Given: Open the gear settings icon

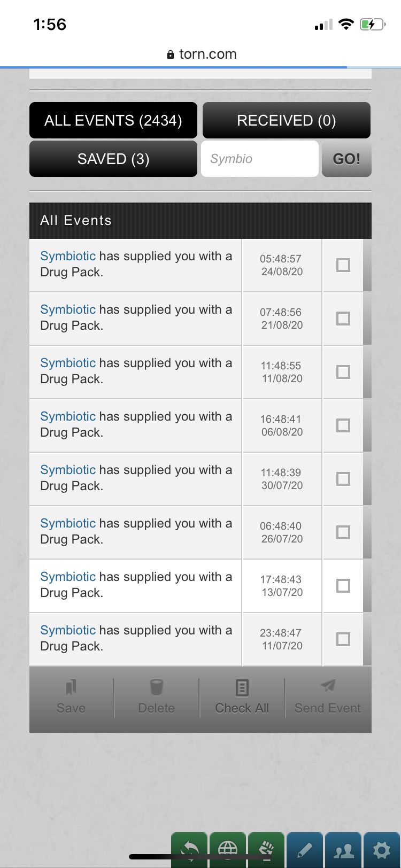Looking at the screenshot, I should 382,850.
